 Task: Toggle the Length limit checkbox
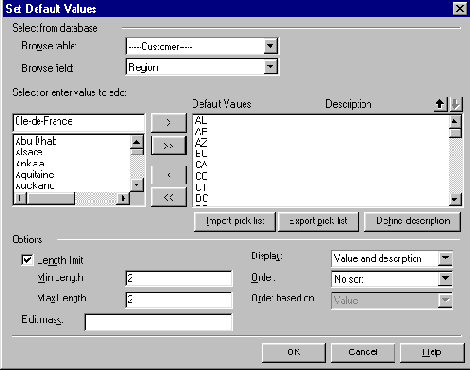point(27,260)
